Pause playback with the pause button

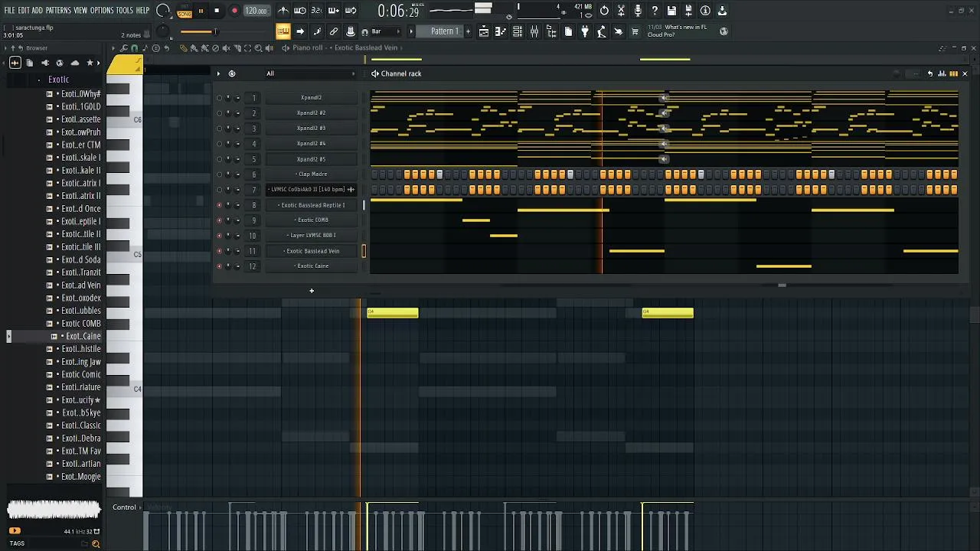pos(201,11)
